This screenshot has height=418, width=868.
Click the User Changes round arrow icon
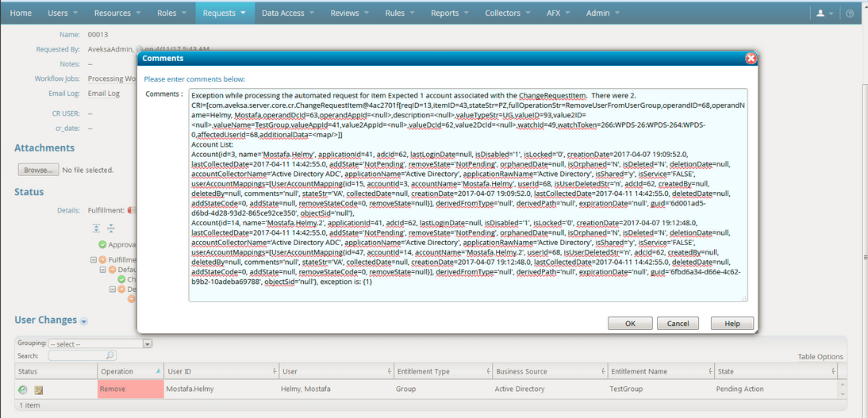[83, 321]
